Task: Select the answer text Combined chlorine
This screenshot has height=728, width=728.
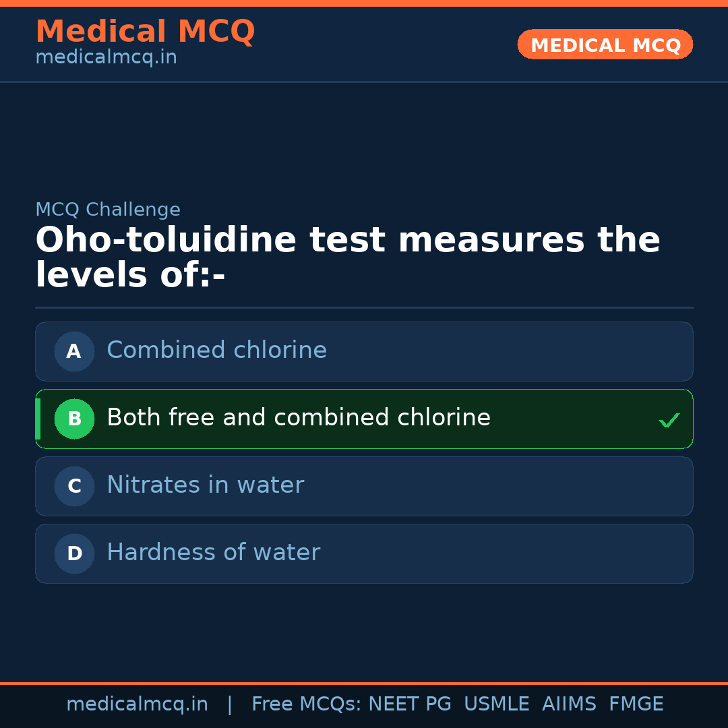Action: (x=216, y=351)
